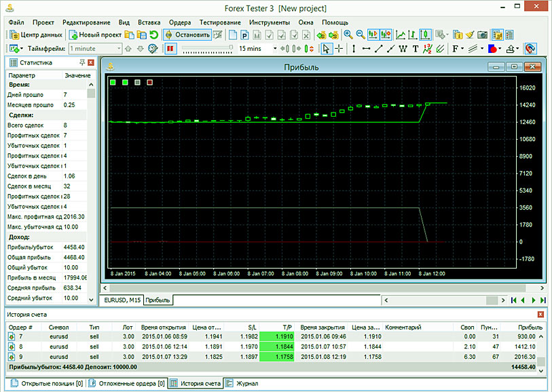Select the arrow cursor tool
Viewport: 552px width, 392px height.
[326, 49]
